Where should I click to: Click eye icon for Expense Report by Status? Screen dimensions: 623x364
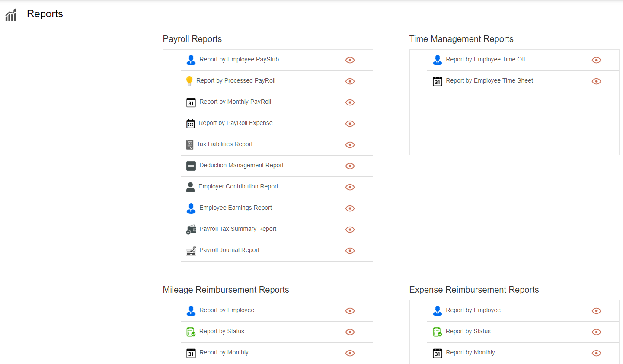click(x=596, y=332)
